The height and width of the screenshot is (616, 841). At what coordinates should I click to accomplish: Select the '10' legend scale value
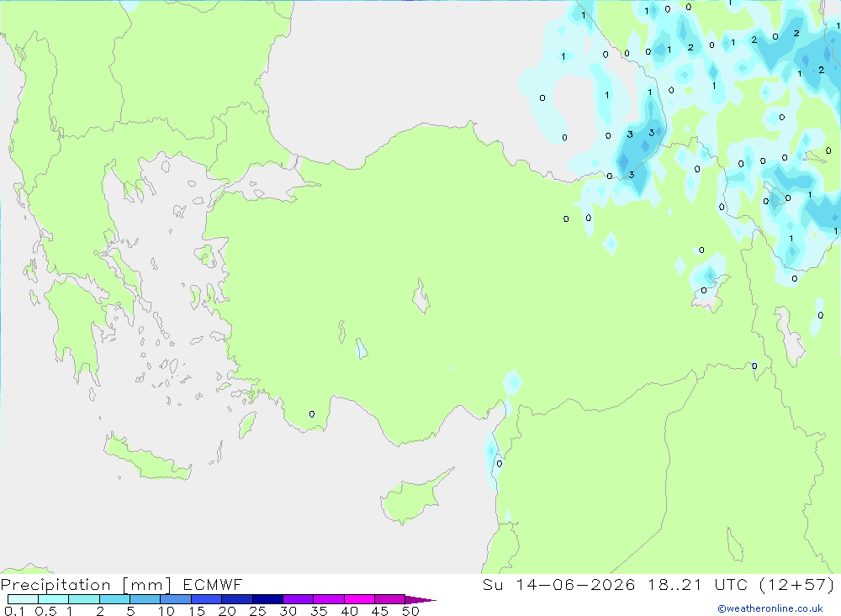(167, 611)
